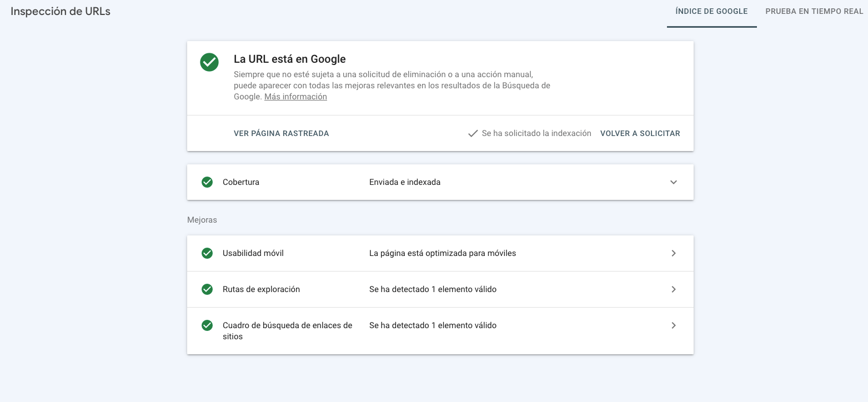The height and width of the screenshot is (402, 868).
Task: Open the Más información link
Action: point(295,97)
